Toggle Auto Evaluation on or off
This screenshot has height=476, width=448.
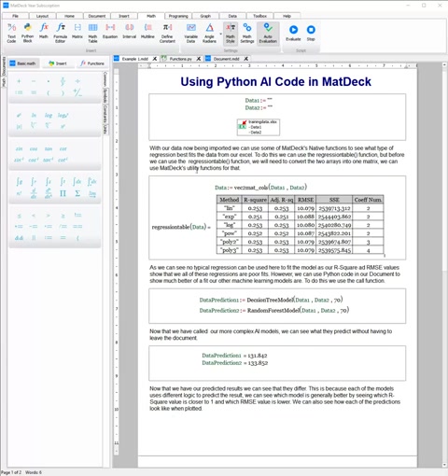click(268, 33)
